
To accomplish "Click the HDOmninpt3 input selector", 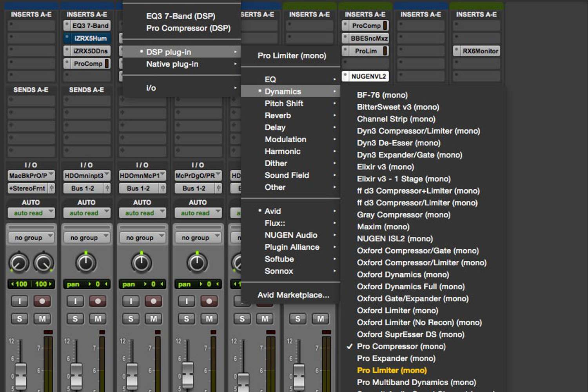I will coord(87,176).
